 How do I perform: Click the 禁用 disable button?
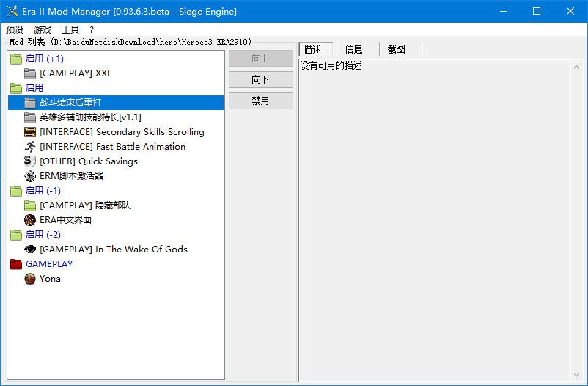(260, 101)
